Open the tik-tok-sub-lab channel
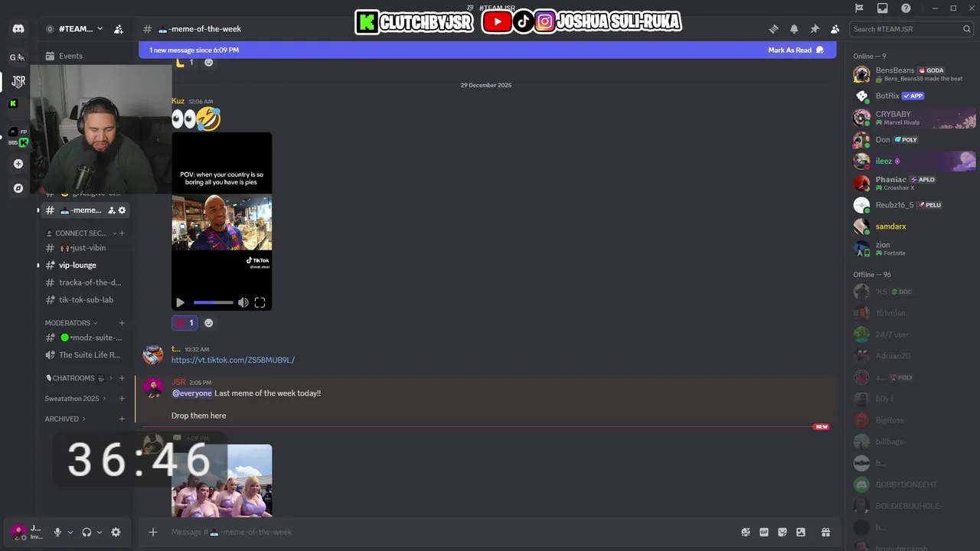This screenshot has height=551, width=980. tap(84, 300)
